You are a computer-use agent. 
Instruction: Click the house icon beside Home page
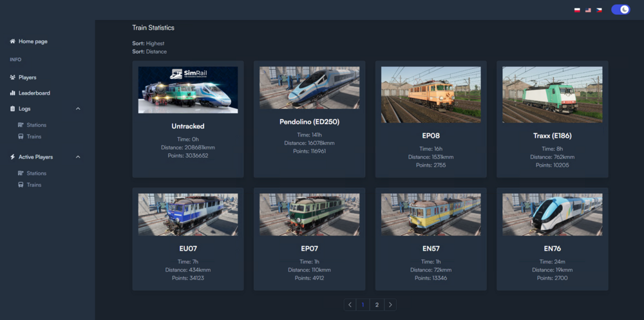point(13,41)
